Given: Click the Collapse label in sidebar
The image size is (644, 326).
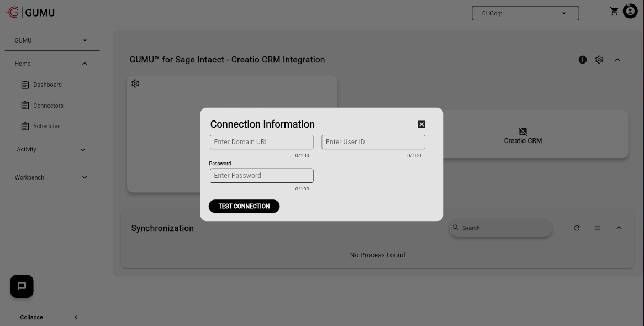Looking at the screenshot, I should (x=31, y=317).
